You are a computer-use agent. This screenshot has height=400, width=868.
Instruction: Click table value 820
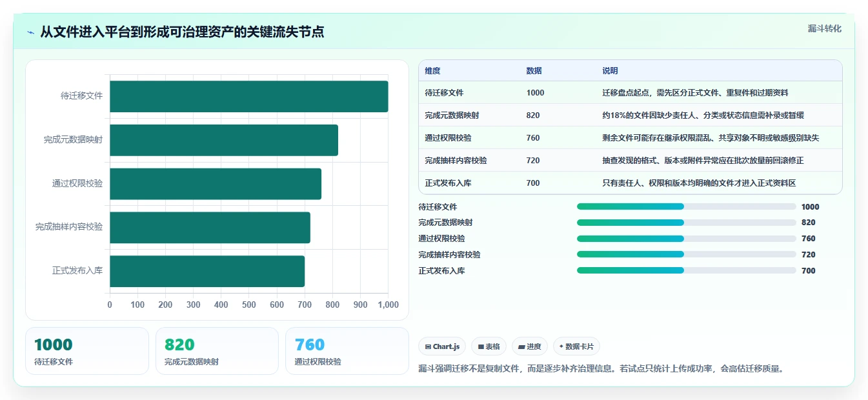(x=533, y=115)
